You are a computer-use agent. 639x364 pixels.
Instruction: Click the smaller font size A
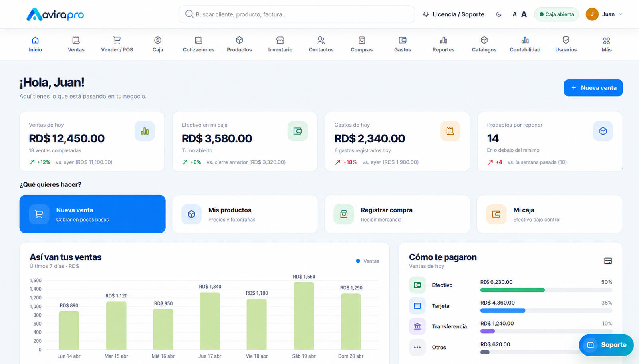click(x=514, y=14)
